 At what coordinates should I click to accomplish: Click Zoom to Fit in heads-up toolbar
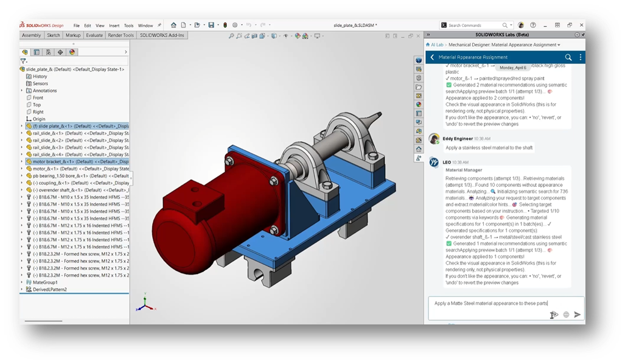point(231,36)
